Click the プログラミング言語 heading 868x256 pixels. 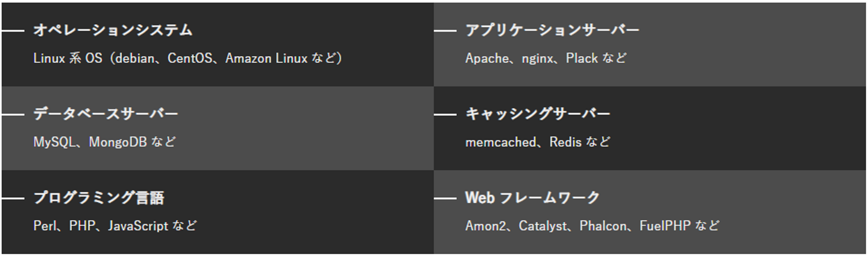click(98, 197)
